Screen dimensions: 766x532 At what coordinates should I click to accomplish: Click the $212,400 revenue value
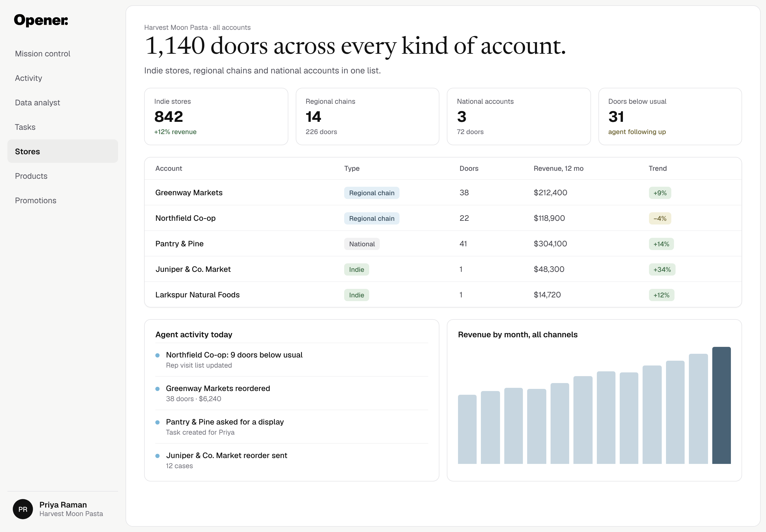550,193
